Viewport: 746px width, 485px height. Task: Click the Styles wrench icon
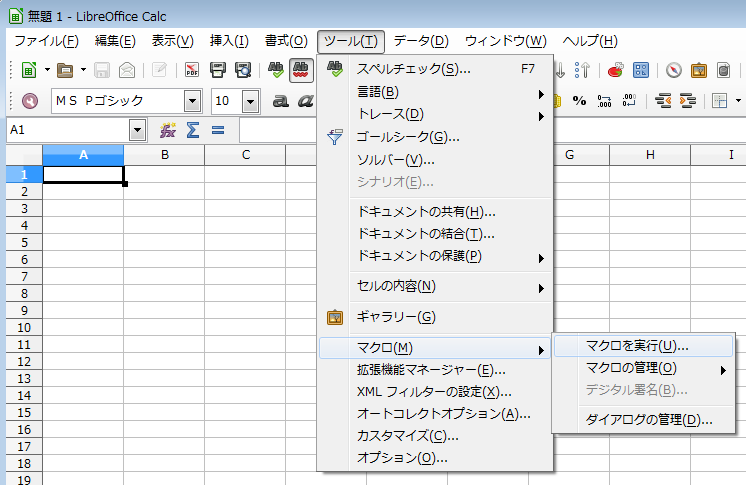point(29,101)
